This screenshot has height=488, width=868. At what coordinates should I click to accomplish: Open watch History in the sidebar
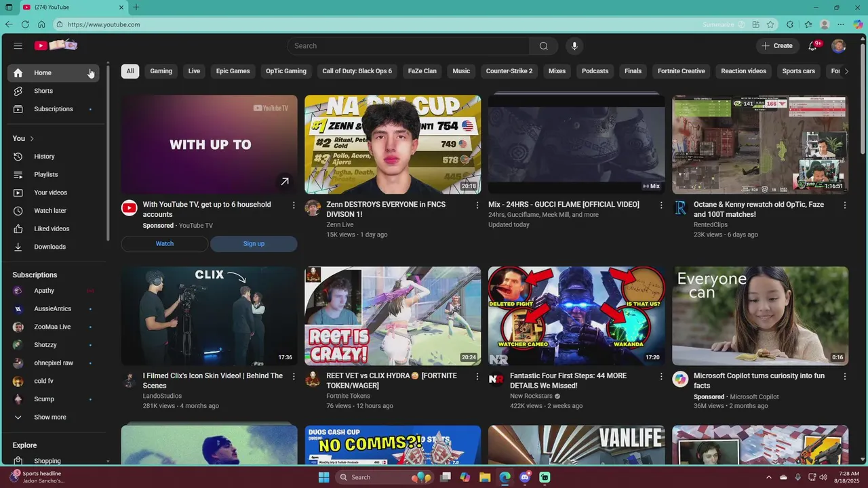(53, 157)
